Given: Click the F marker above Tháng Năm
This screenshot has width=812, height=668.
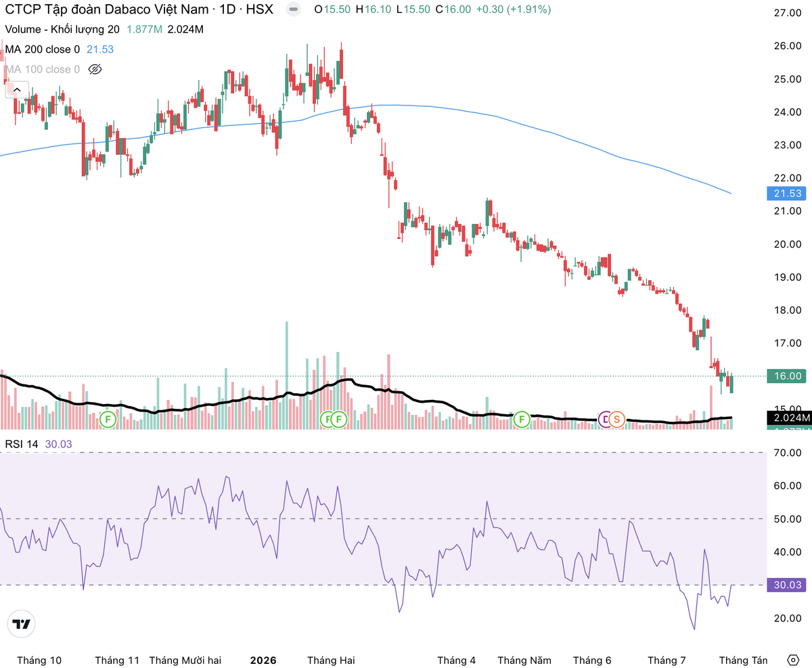Looking at the screenshot, I should [522, 420].
